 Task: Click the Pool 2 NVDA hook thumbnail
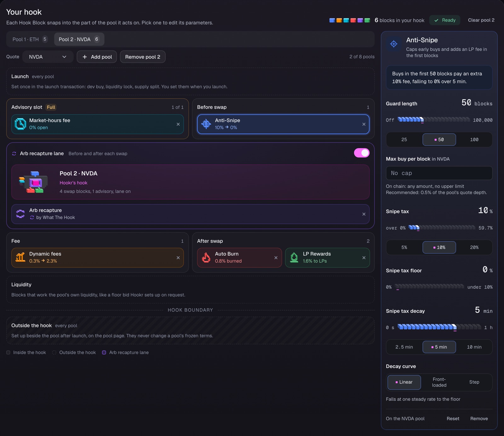(33, 182)
